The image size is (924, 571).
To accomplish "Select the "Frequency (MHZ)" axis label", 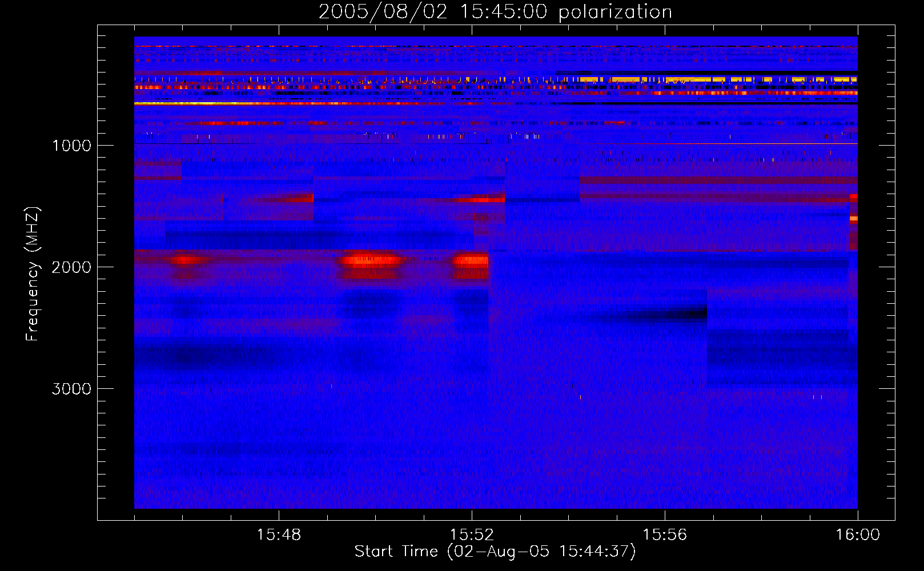I will click(33, 275).
